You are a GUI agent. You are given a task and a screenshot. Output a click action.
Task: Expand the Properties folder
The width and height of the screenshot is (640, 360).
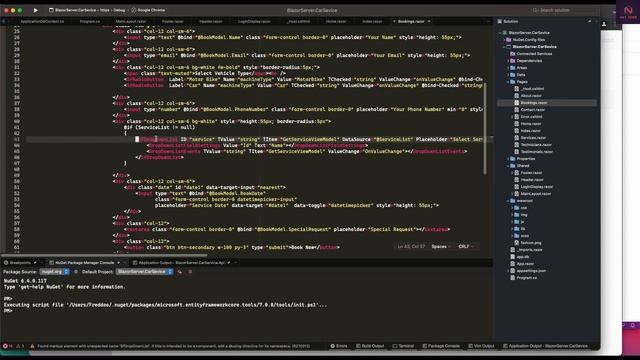point(508,159)
